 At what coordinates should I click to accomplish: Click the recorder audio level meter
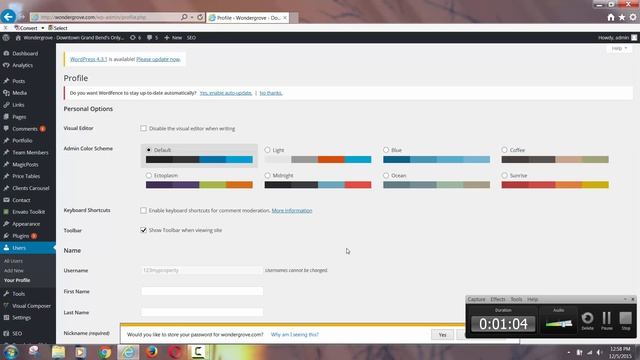point(558,324)
